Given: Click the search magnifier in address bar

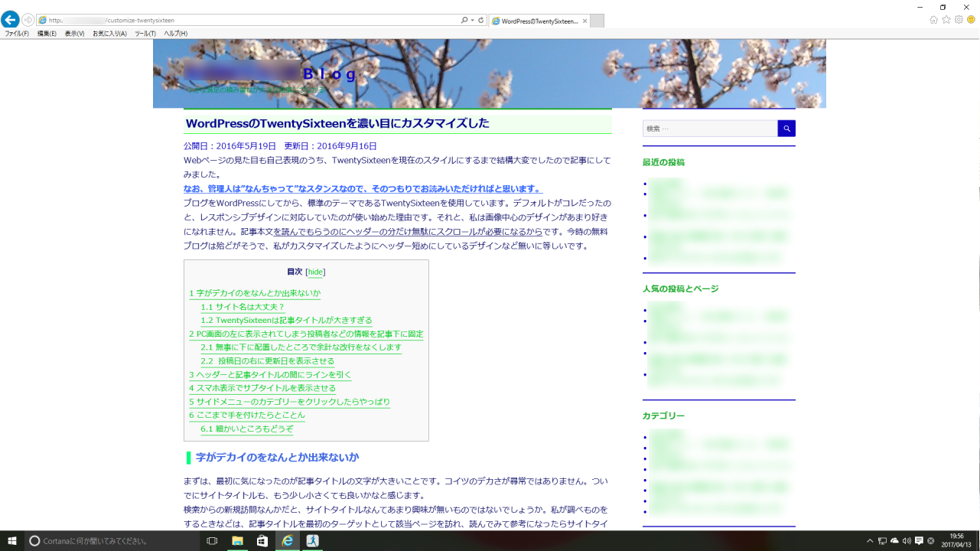Looking at the screenshot, I should (x=464, y=21).
